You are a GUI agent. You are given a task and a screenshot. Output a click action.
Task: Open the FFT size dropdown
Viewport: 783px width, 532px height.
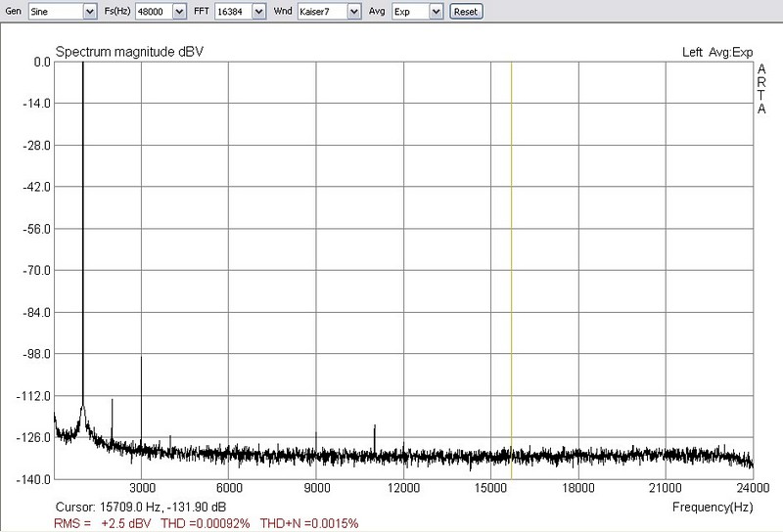[x=240, y=12]
